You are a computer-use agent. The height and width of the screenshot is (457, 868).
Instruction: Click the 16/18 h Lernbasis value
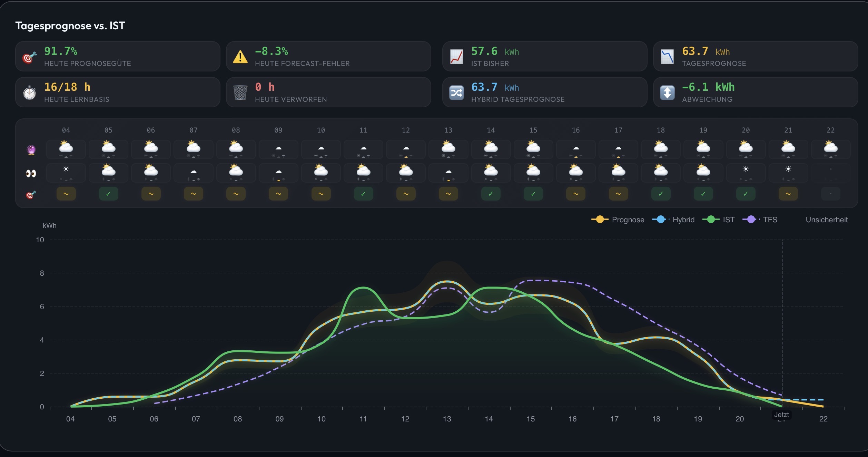67,87
